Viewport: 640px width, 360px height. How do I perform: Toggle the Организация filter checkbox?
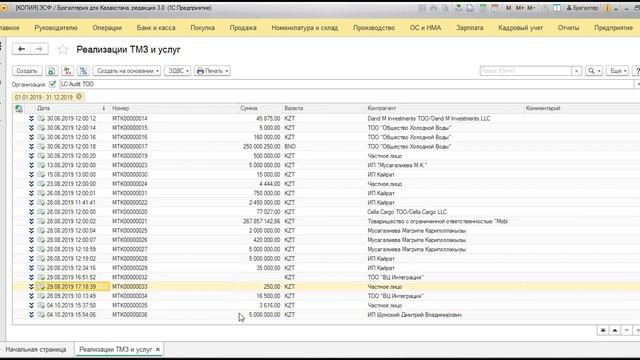[52, 84]
